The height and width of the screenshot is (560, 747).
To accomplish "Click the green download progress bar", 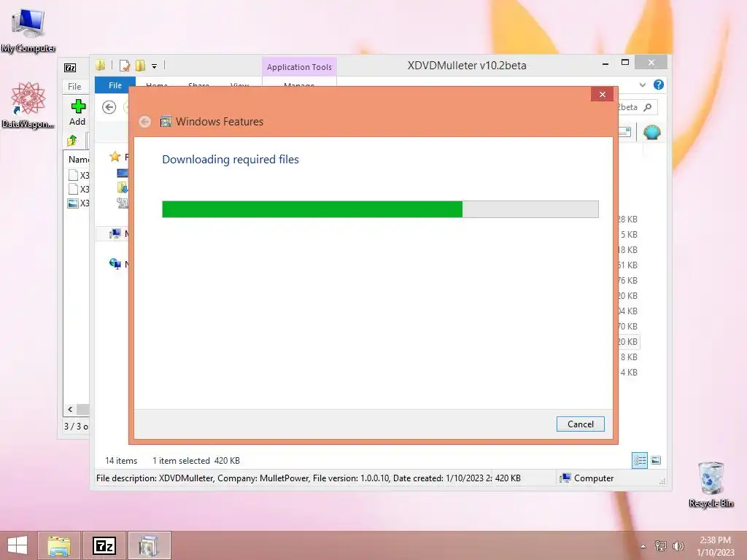I will coord(380,209).
